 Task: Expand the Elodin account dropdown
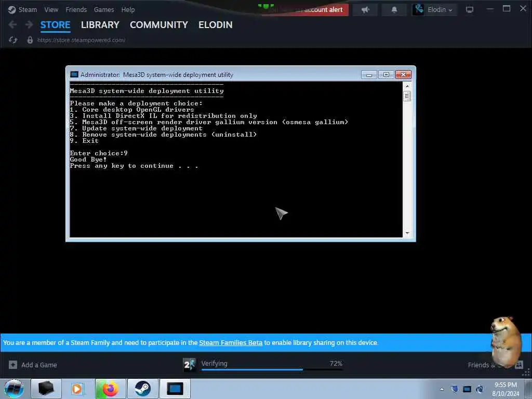click(440, 10)
